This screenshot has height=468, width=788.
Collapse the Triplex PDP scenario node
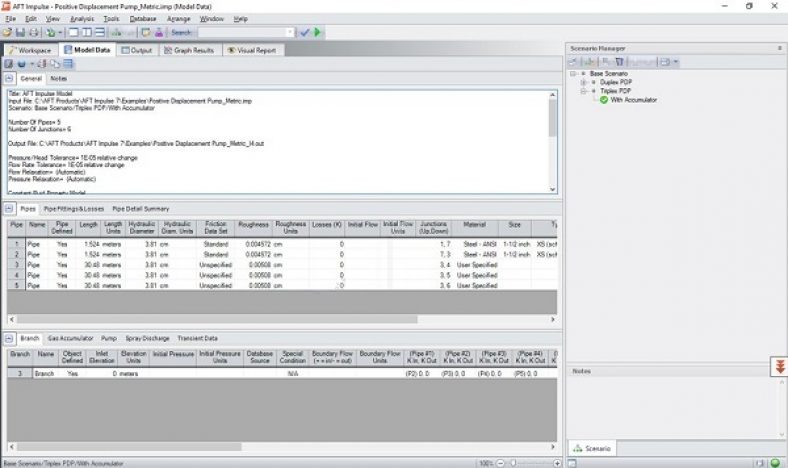tap(584, 91)
